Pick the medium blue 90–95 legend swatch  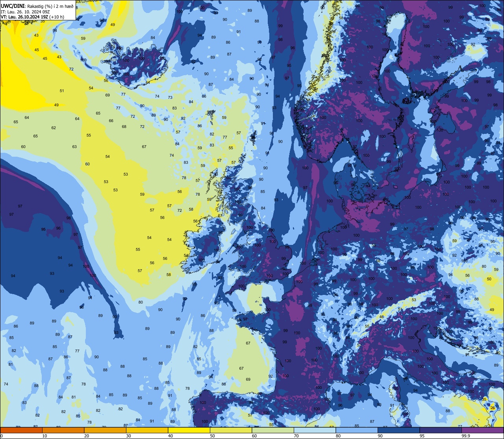point(398,430)
